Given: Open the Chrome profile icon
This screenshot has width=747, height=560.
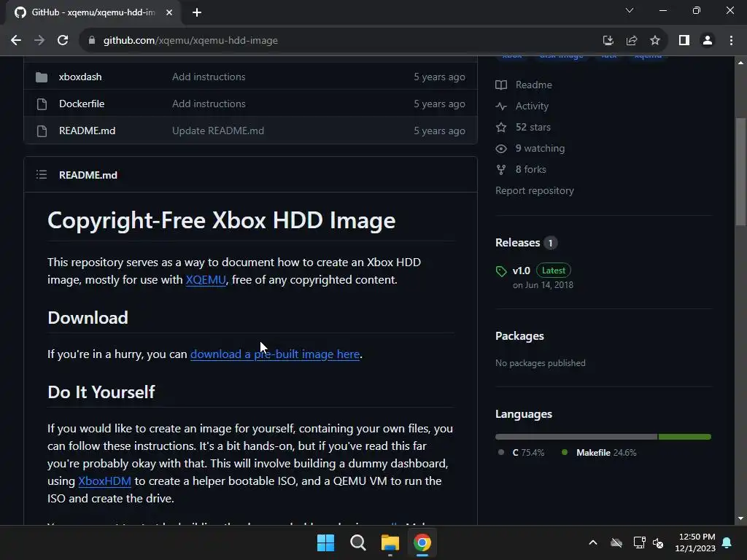Looking at the screenshot, I should click(x=708, y=41).
